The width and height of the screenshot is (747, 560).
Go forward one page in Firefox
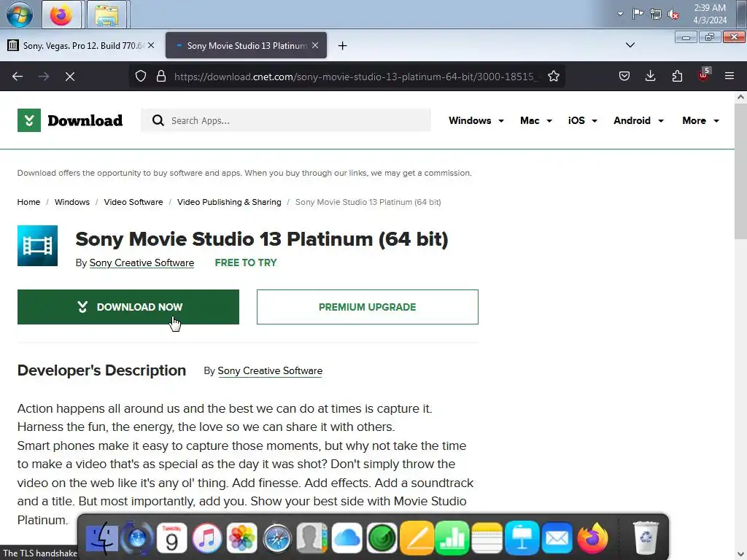(x=44, y=76)
